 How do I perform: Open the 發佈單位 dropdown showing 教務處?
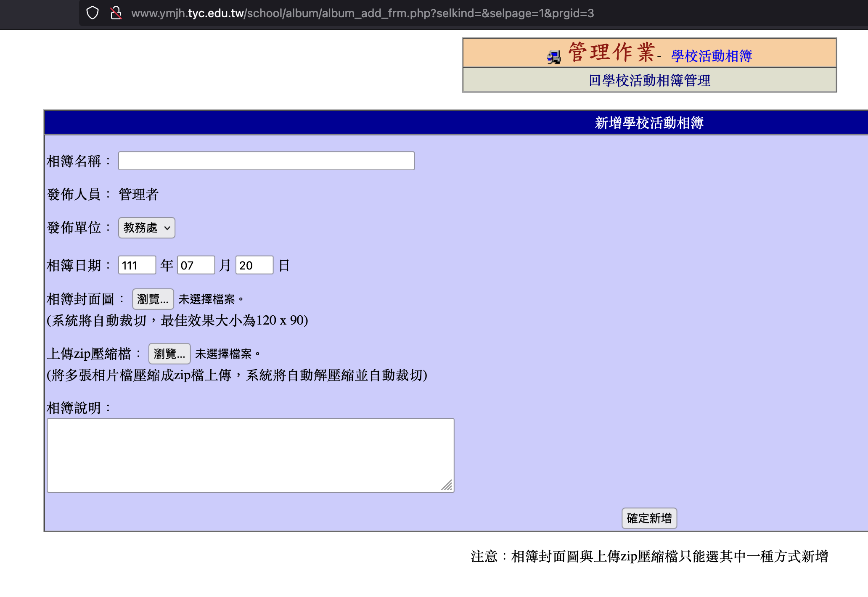147,228
